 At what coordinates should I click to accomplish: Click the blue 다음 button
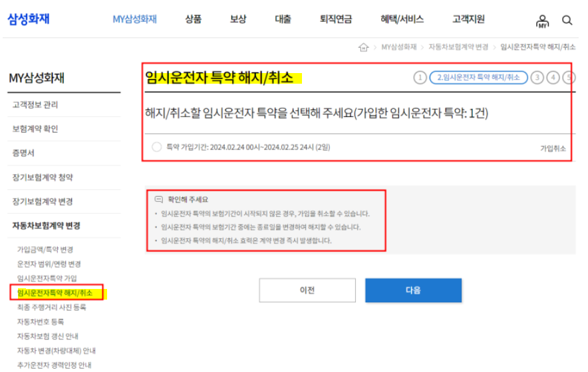tap(413, 290)
